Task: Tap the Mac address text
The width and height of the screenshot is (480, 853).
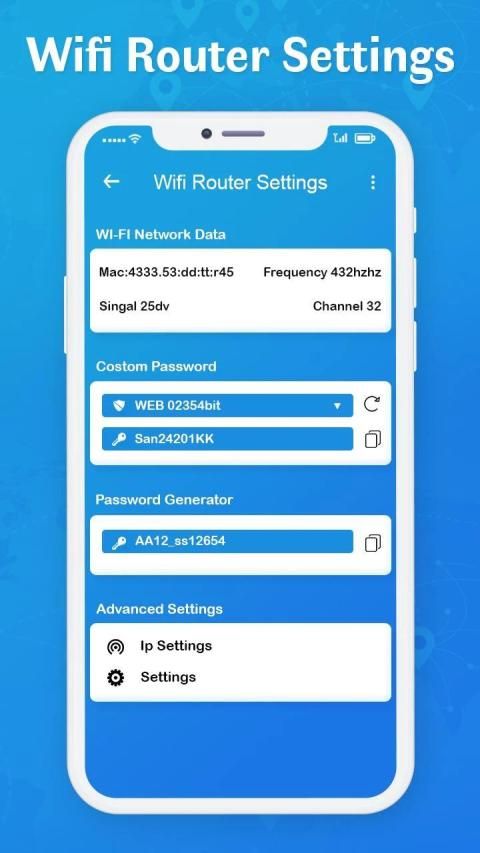Action: coord(166,272)
